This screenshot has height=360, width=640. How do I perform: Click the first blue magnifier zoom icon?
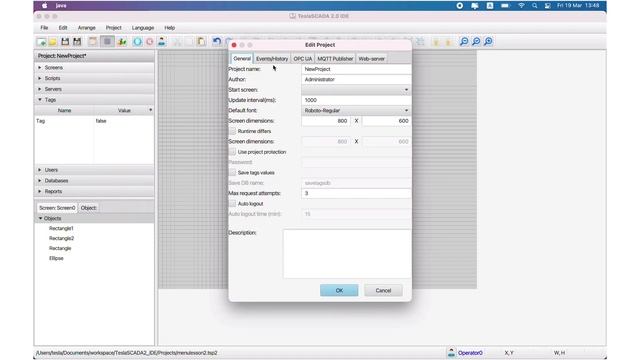coord(464,42)
